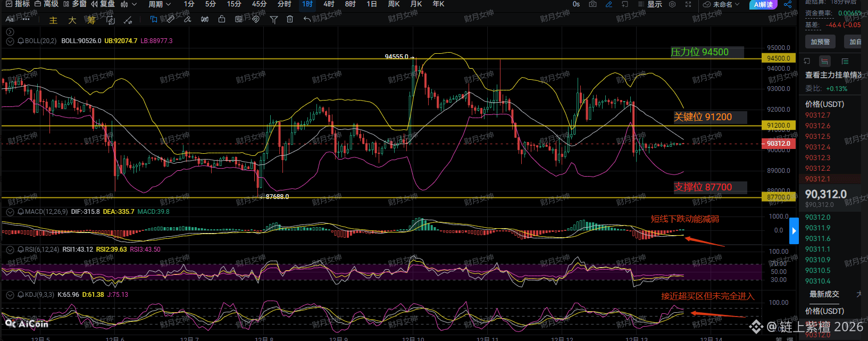Click the screenshot camera icon
868x341 pixels.
coord(592,4)
